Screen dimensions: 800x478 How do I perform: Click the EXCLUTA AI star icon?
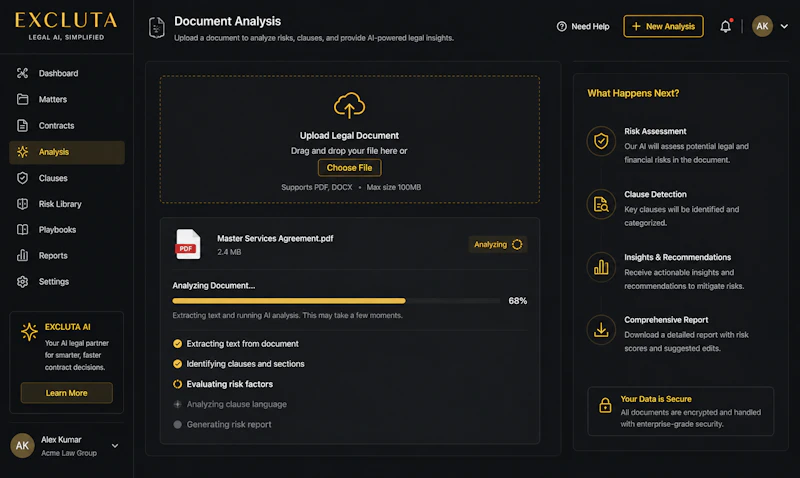[x=29, y=332]
